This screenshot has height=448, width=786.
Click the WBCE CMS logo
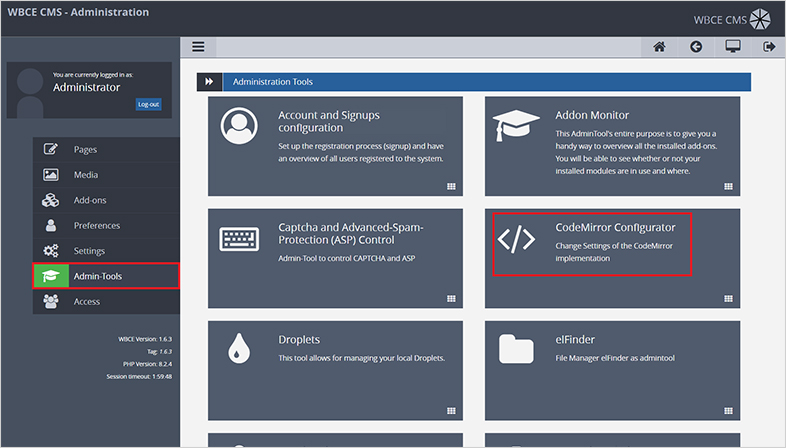tap(732, 20)
